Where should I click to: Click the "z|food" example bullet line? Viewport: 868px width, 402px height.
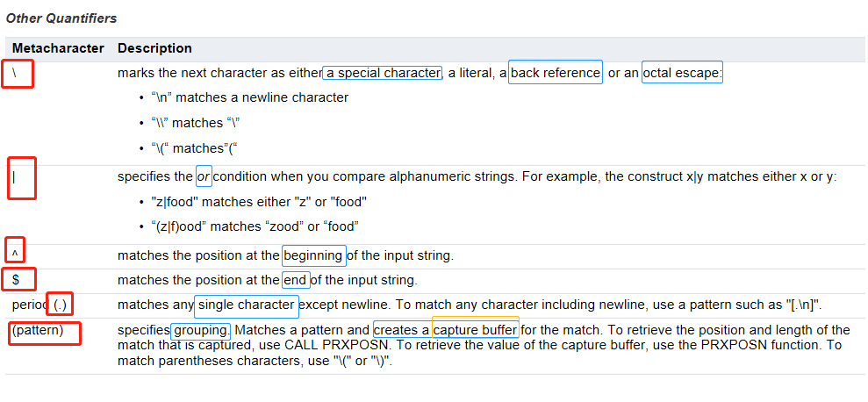coord(257,202)
